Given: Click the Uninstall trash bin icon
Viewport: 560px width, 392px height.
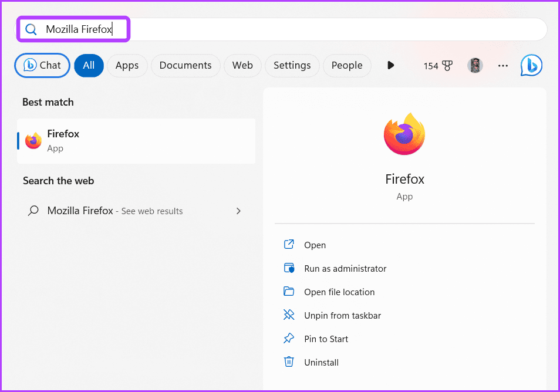Looking at the screenshot, I should (289, 361).
